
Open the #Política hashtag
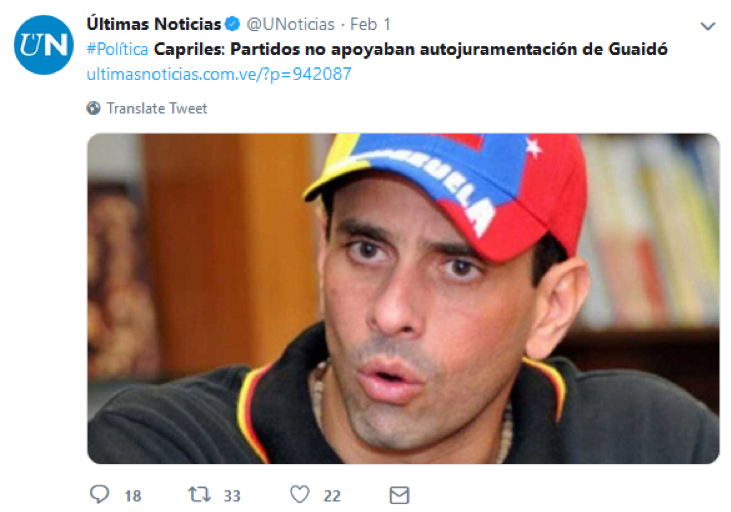(117, 49)
